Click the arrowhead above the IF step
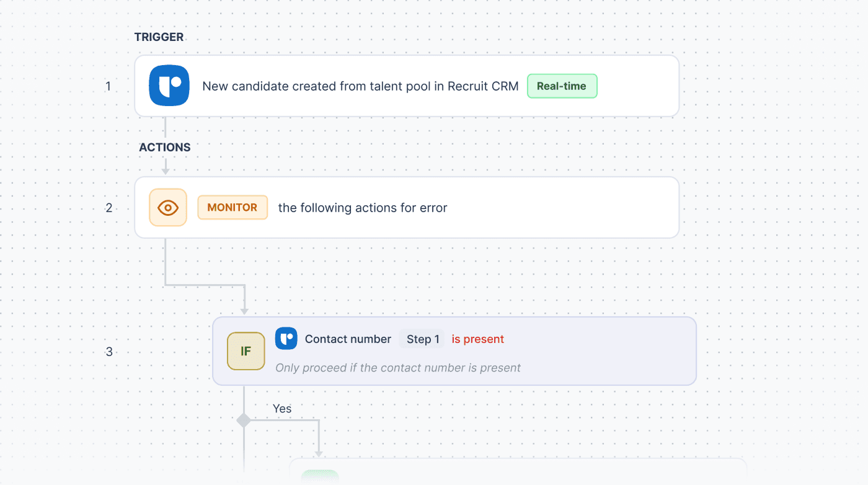The width and height of the screenshot is (868, 485). tap(244, 310)
